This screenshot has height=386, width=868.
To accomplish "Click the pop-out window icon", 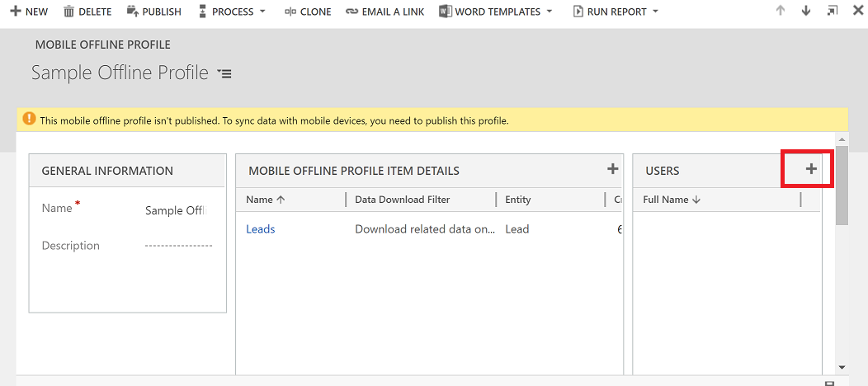I will pyautogui.click(x=832, y=12).
